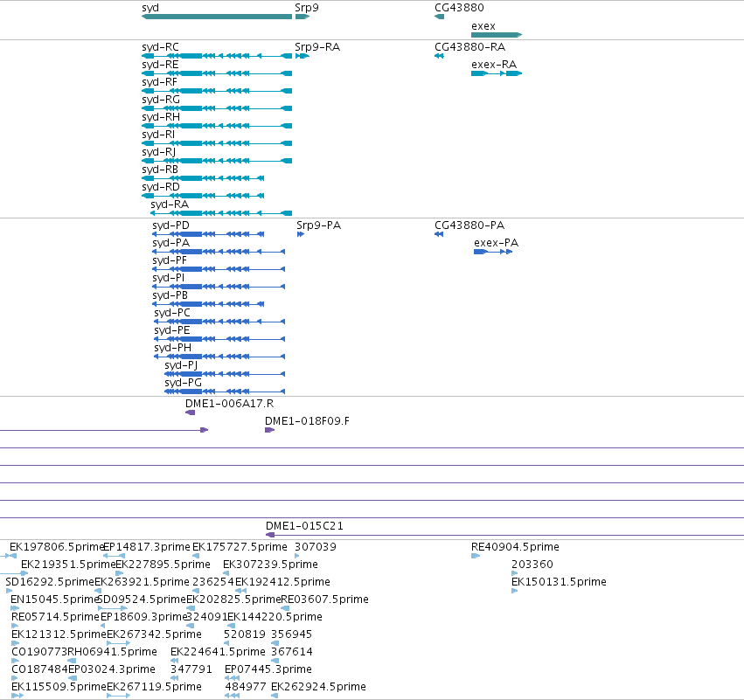Screen dimensions: 744x700
Task: Select the CG43880 gene arrow
Action: [440, 17]
